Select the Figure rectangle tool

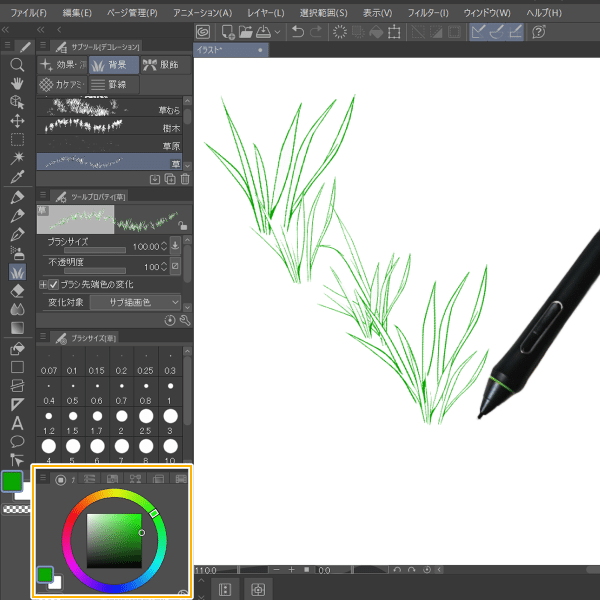[17, 367]
